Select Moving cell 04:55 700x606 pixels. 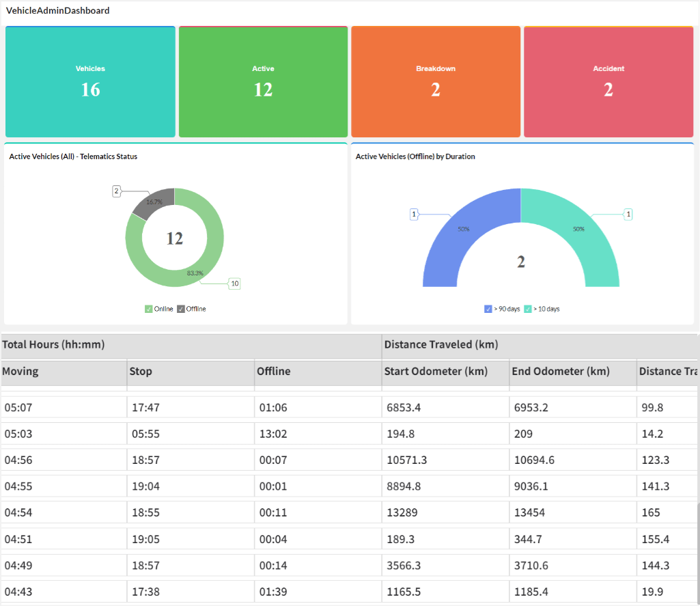[64, 486]
